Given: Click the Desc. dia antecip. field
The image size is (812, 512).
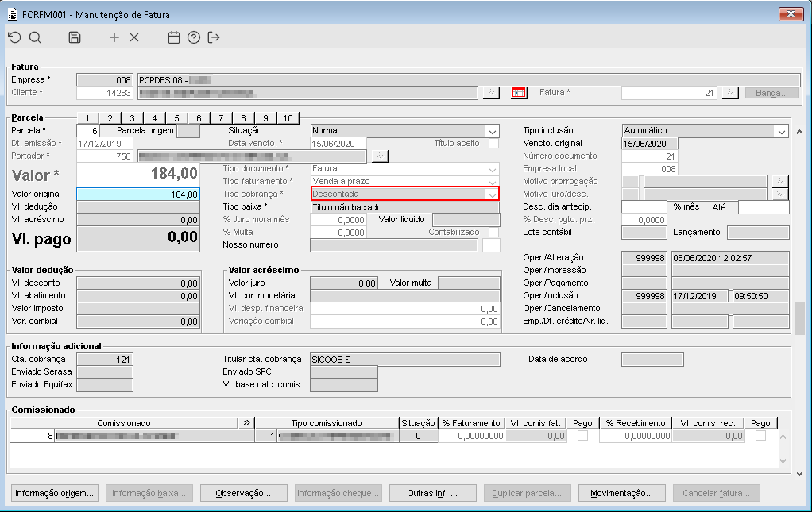Looking at the screenshot, I should click(x=644, y=207).
